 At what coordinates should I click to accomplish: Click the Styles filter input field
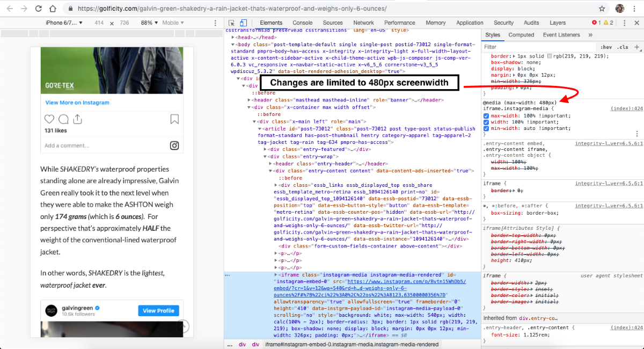click(539, 47)
